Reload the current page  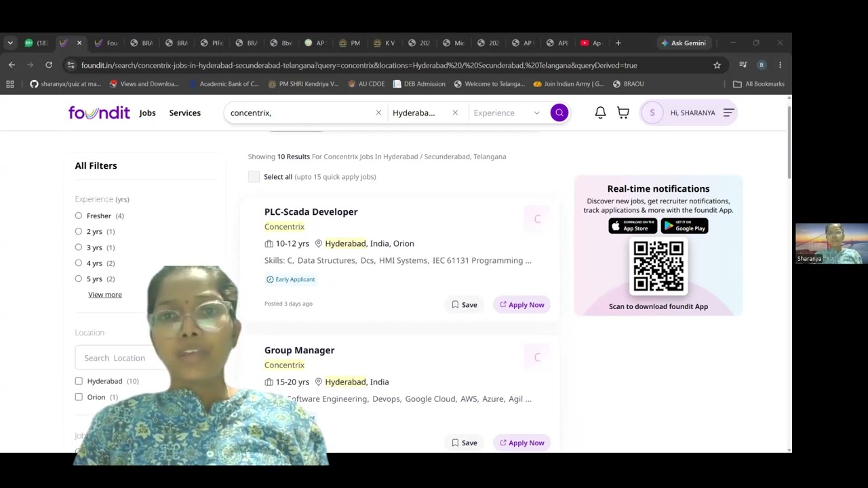(x=49, y=65)
